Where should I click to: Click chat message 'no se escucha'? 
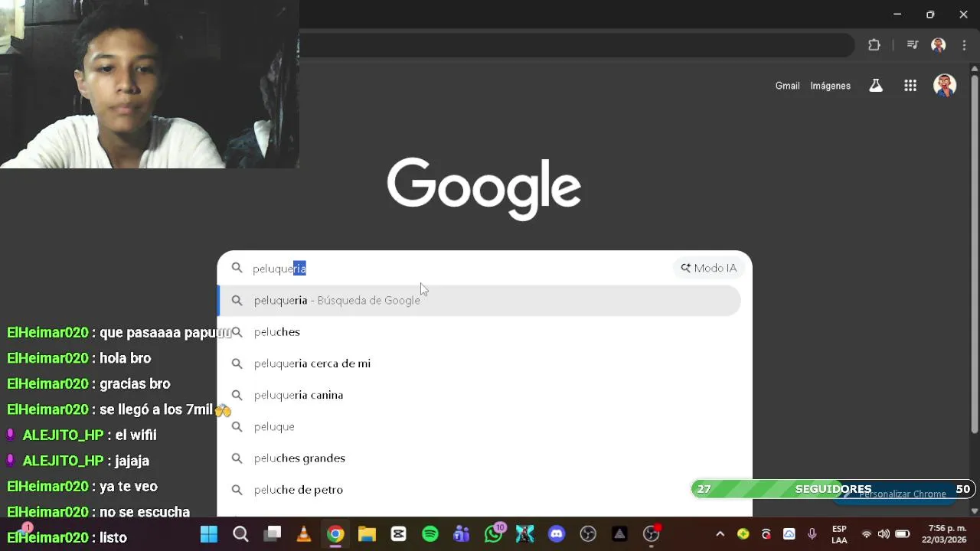144,512
